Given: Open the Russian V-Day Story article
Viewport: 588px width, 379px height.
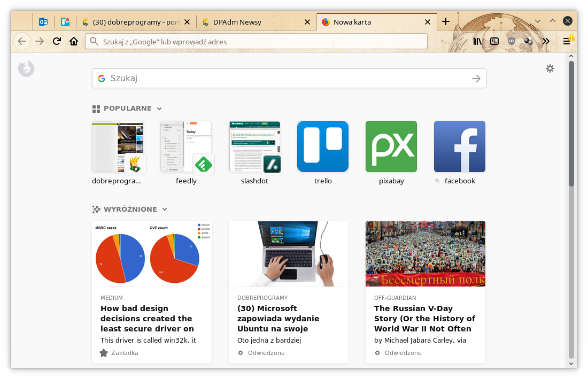Looking at the screenshot, I should coord(425,318).
